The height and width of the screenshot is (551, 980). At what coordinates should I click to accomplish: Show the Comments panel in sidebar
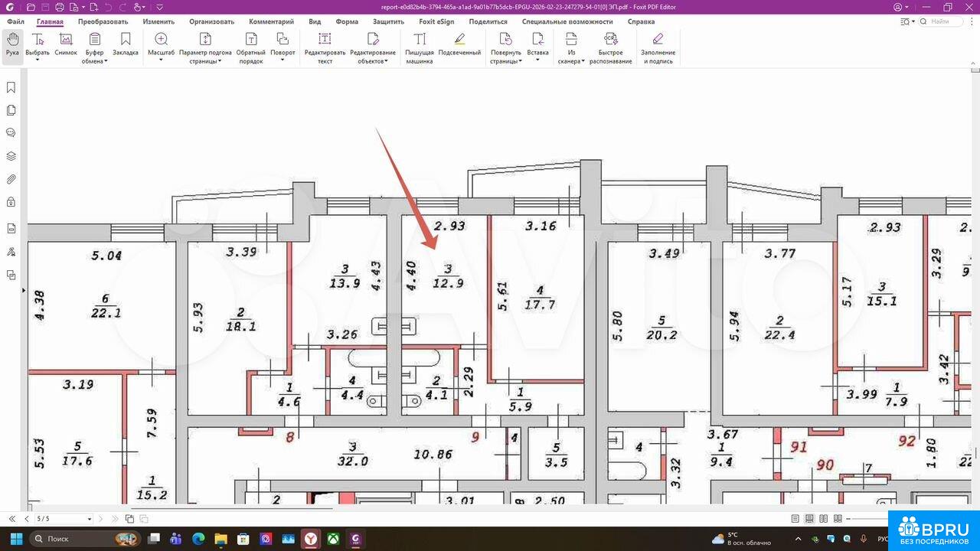click(x=11, y=132)
